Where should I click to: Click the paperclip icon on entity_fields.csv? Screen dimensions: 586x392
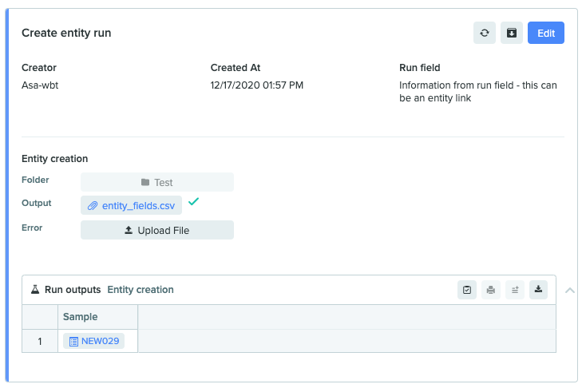pos(93,206)
